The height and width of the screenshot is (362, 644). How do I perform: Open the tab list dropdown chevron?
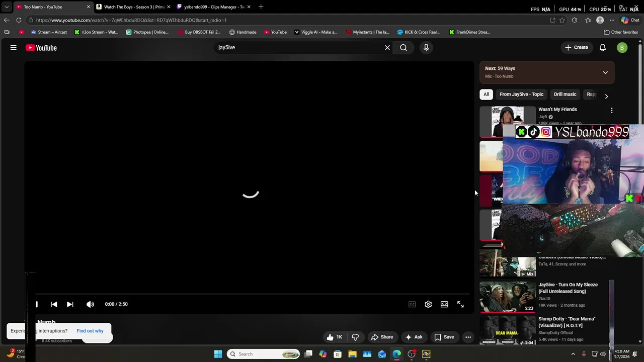7,7
